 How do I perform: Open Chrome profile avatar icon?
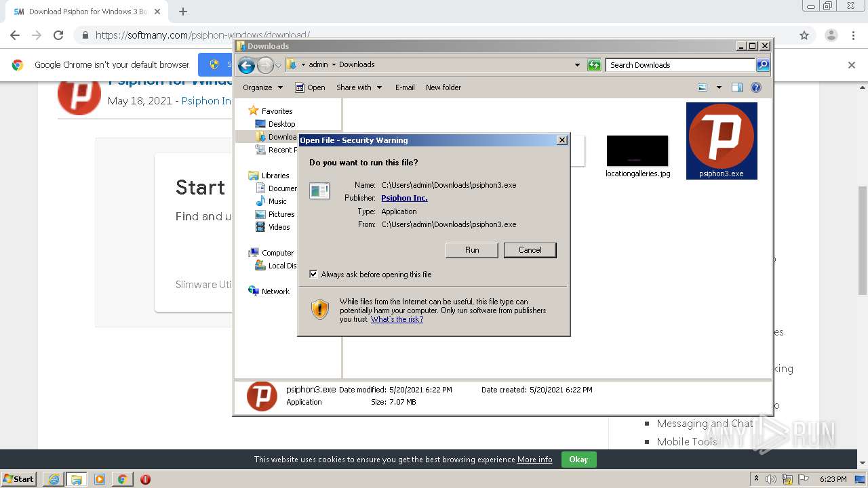tap(831, 35)
